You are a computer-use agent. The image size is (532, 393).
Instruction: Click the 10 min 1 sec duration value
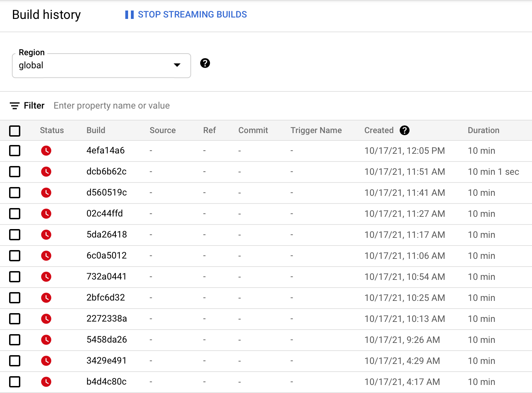tap(493, 172)
